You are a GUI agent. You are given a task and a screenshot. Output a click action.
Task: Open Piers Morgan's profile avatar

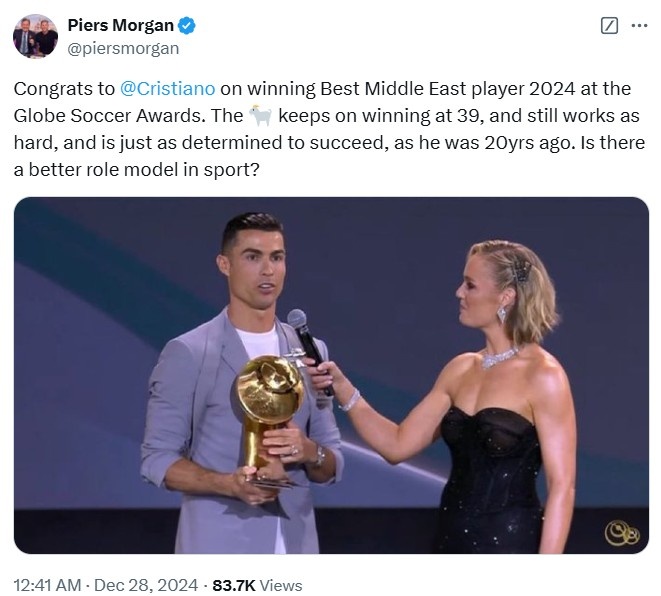tap(35, 37)
